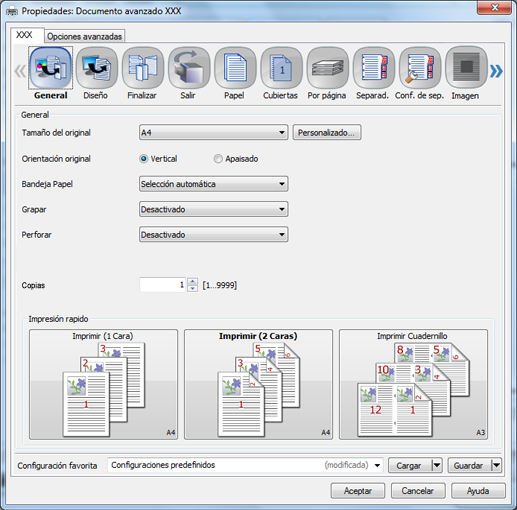Open the Cubiertas icon
The width and height of the screenshot is (517, 510).
click(x=281, y=68)
